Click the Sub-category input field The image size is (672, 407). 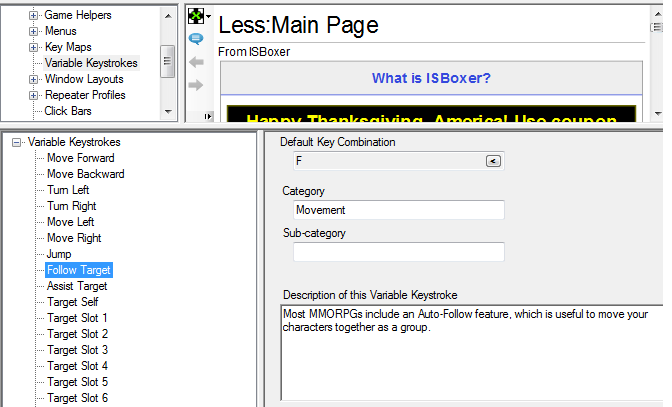399,252
